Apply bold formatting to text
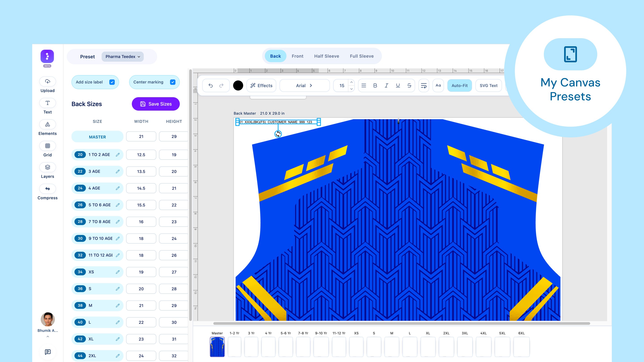The image size is (644, 362). click(x=375, y=85)
